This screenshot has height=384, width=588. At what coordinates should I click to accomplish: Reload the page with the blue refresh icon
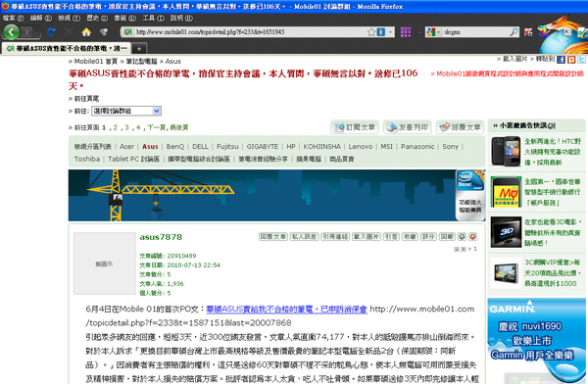[51, 32]
